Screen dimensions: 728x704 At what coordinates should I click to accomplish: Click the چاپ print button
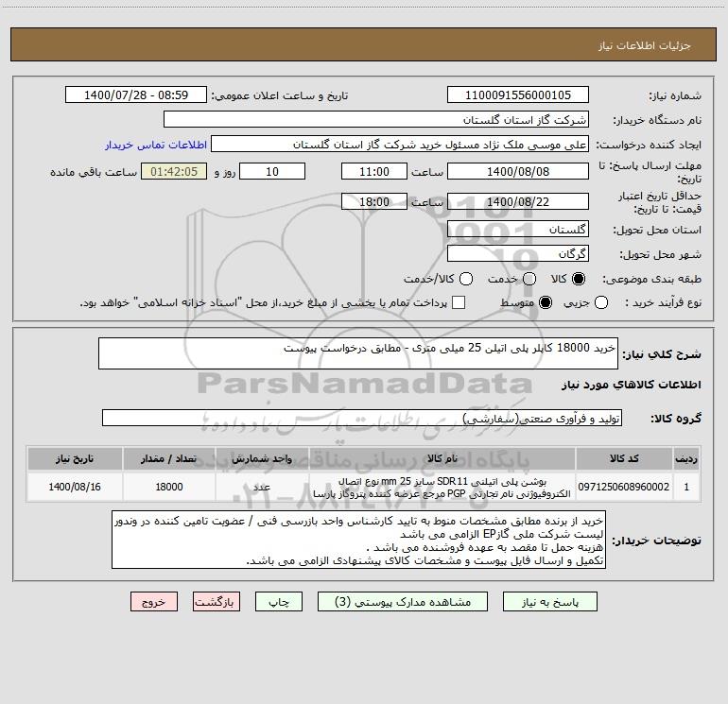pos(279,602)
